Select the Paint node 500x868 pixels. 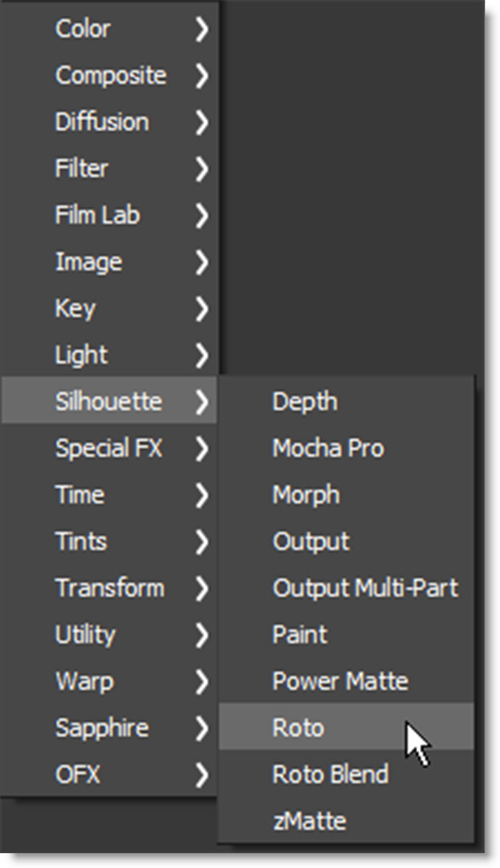pos(300,635)
